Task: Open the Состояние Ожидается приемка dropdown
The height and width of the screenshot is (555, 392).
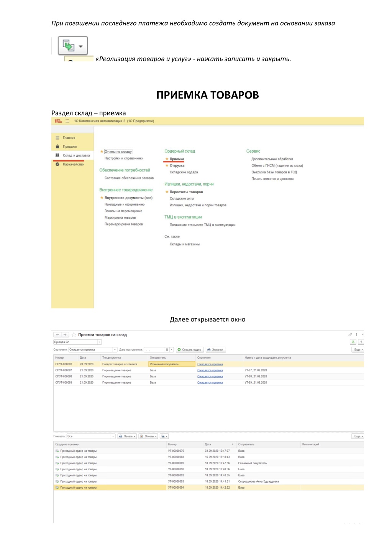Action: pos(115,350)
